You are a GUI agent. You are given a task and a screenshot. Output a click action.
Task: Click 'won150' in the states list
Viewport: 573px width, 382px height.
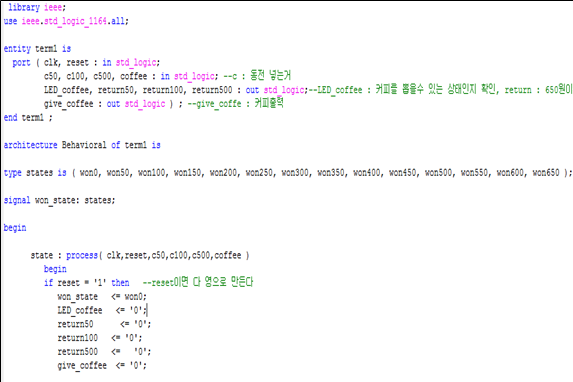coord(187,173)
